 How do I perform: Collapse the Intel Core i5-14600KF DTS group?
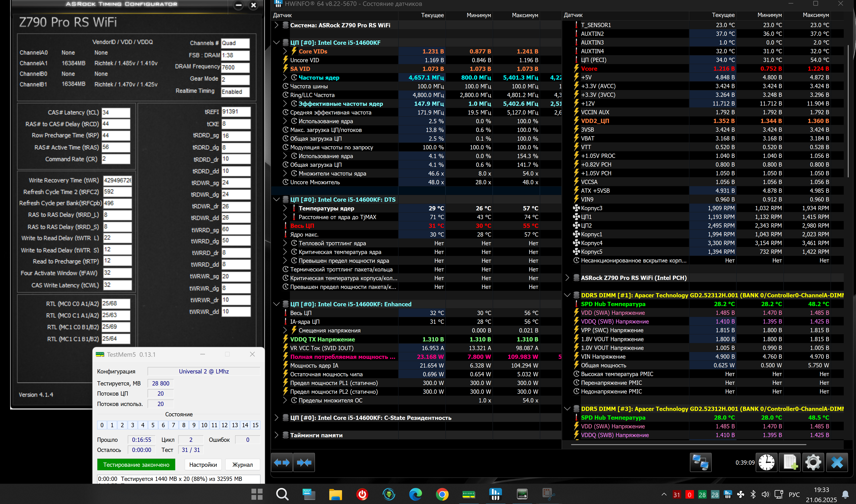276,199
